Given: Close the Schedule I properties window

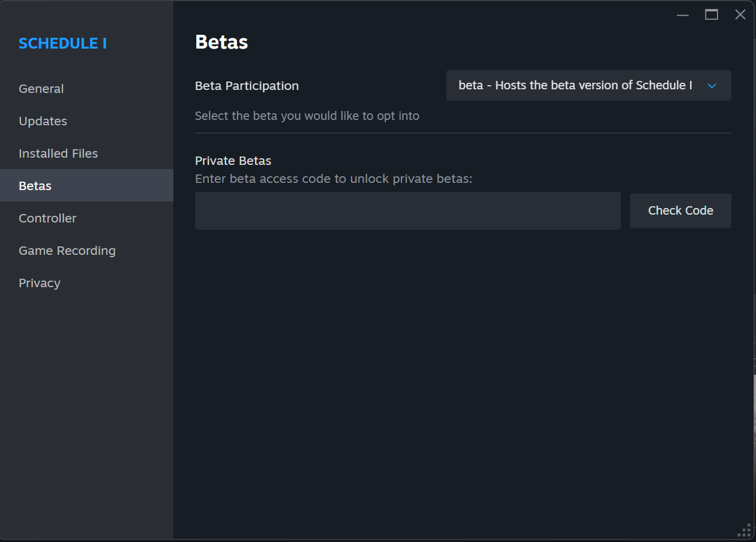Looking at the screenshot, I should pyautogui.click(x=740, y=15).
